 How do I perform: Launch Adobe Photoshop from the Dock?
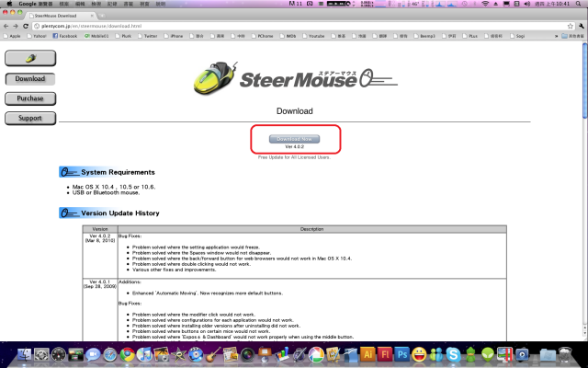(x=402, y=354)
